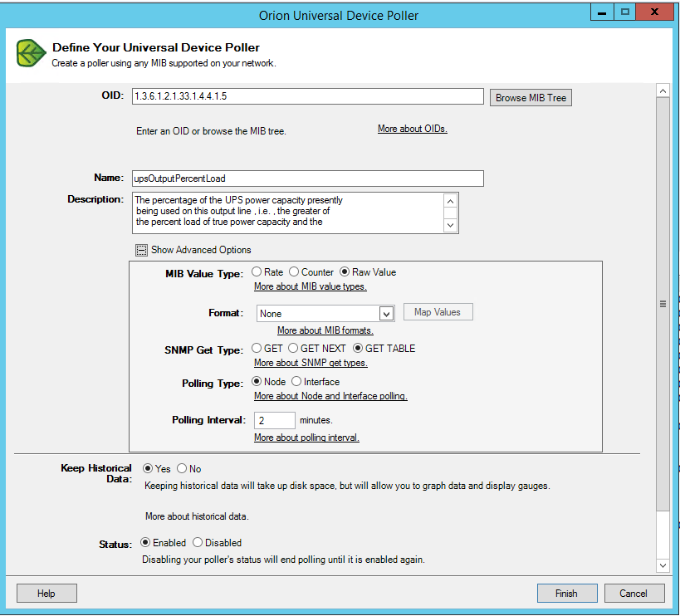Click the More about historical data text
Viewport: 680px width, 616px height.
pyautogui.click(x=197, y=516)
